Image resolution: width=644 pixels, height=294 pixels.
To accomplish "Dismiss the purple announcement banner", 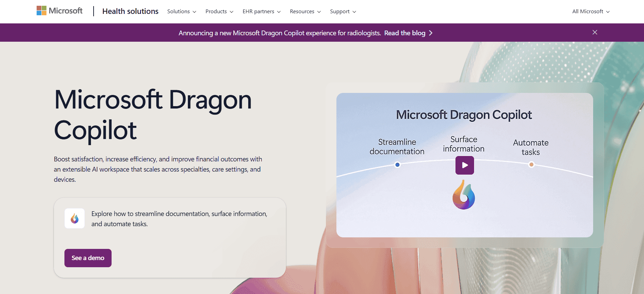I will tap(595, 32).
